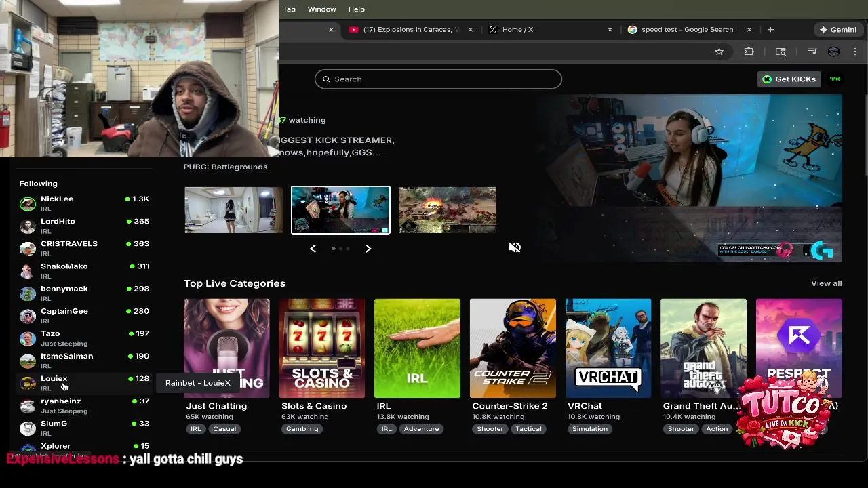Close the Explosions in Caracas tab
Viewport: 868px width, 488px height.
pyautogui.click(x=471, y=30)
